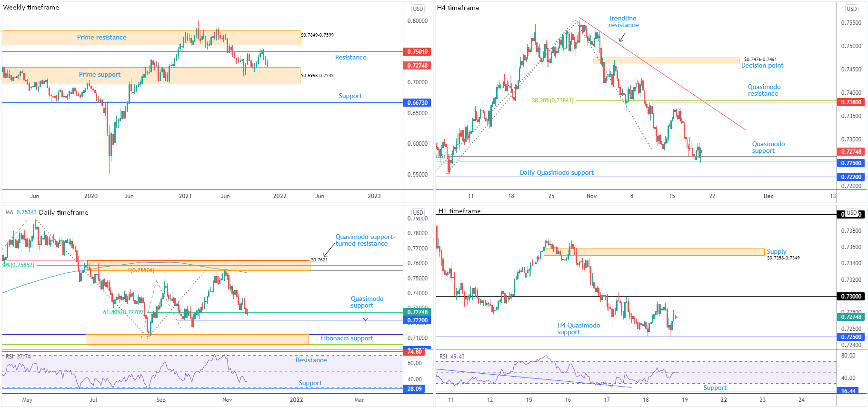Select the Prime support zone label
The width and height of the screenshot is (868, 408).
coord(100,74)
